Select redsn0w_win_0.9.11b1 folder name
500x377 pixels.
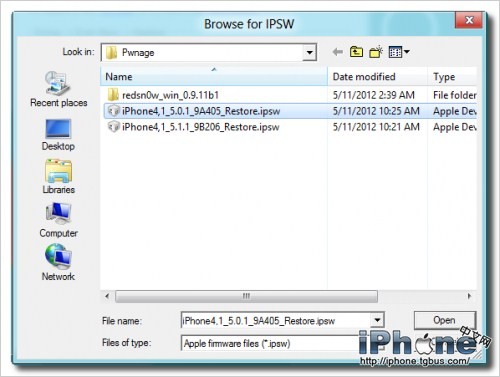170,95
